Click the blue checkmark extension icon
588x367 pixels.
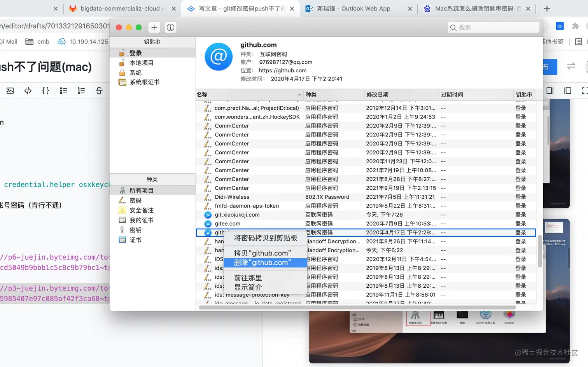[x=560, y=26]
